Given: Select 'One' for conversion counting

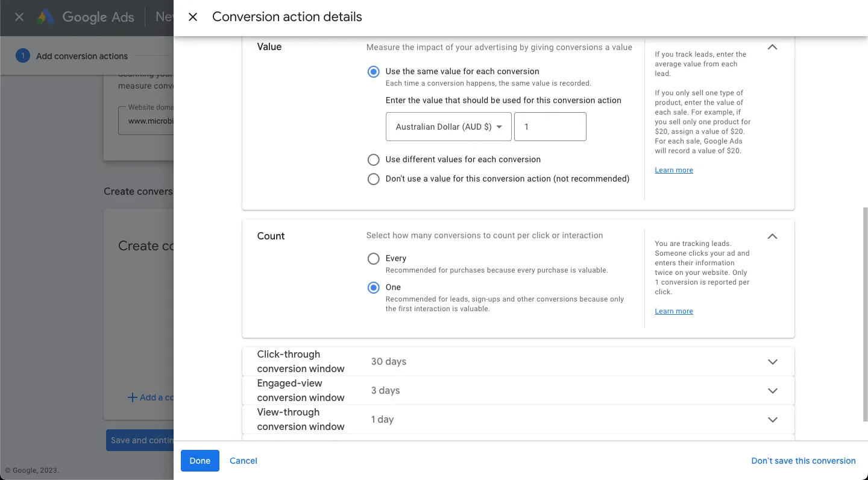Looking at the screenshot, I should click(373, 287).
